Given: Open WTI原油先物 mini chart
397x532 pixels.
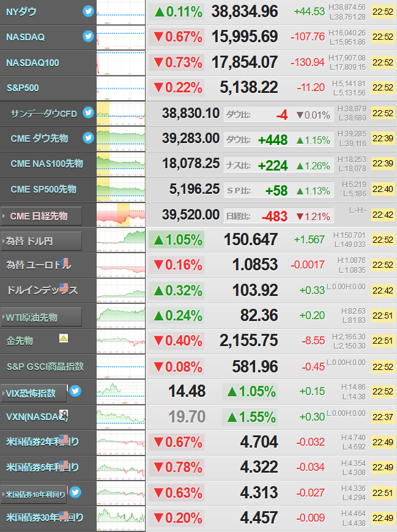Looking at the screenshot, I should [x=121, y=316].
